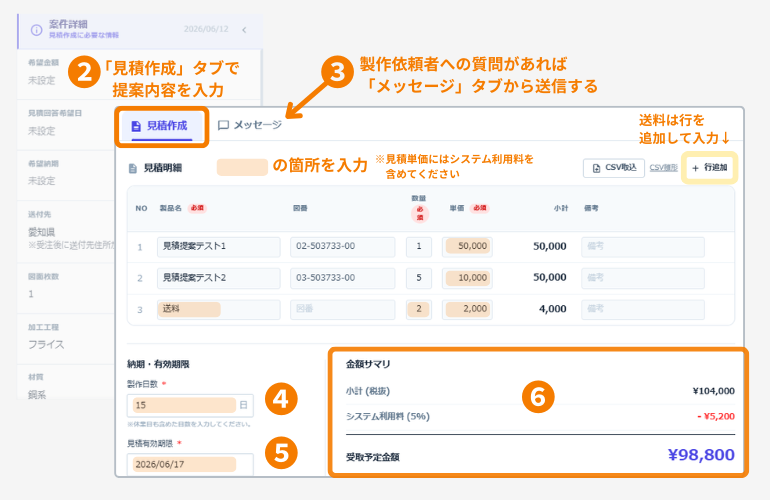The height and width of the screenshot is (500, 770).
Task: Click the 金額サマリ heading
Action: click(x=368, y=364)
